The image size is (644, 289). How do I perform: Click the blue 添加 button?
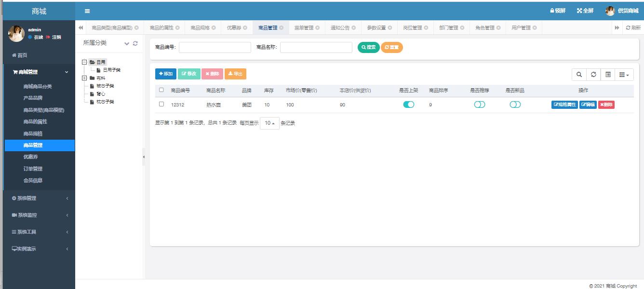(166, 74)
